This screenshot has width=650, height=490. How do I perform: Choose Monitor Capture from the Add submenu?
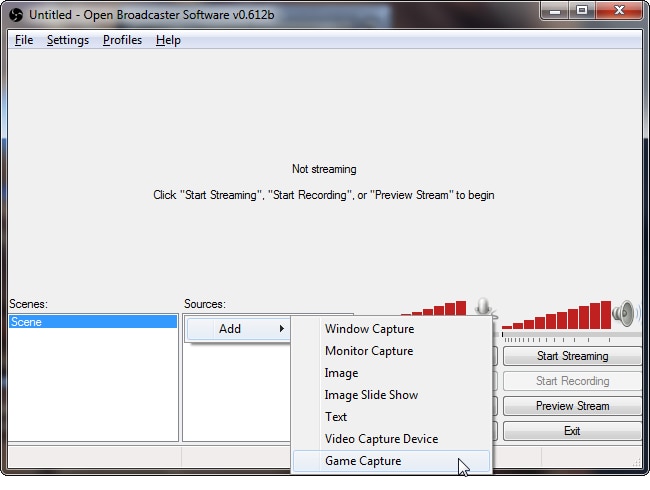(x=391, y=351)
